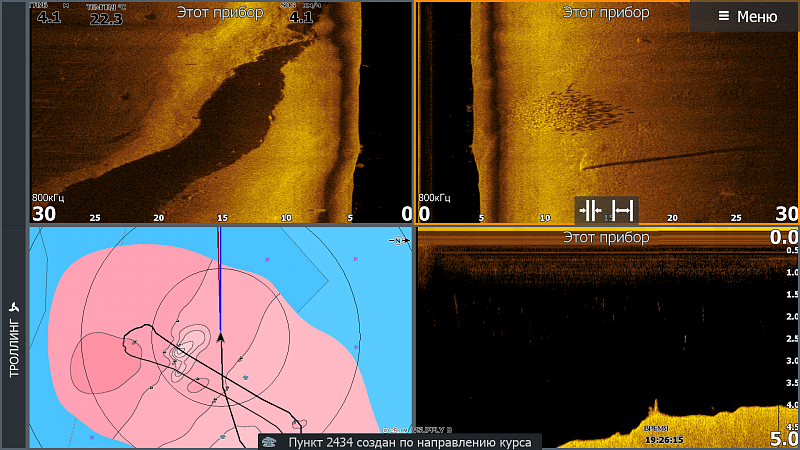Open DownScan source selector Этот прибор
The image size is (800, 450).
(606, 237)
